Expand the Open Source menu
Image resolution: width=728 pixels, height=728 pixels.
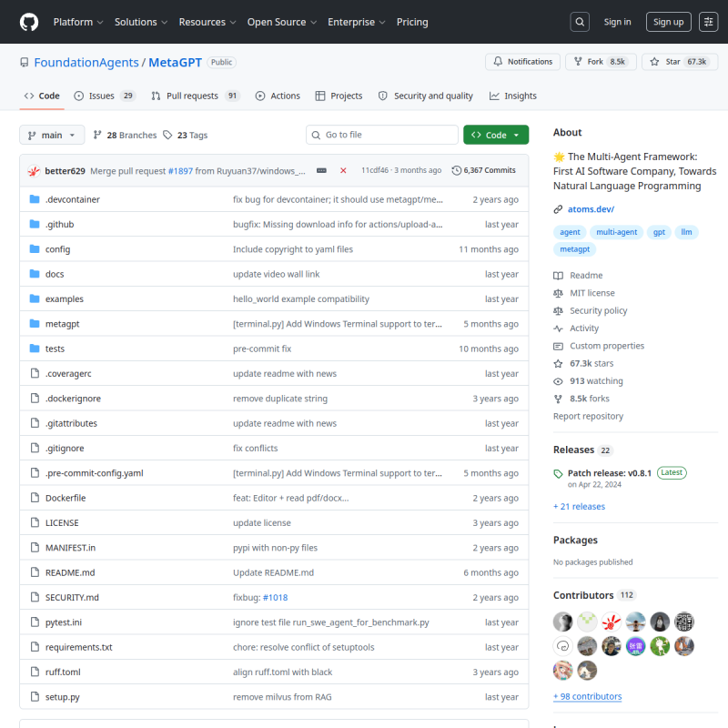[282, 22]
